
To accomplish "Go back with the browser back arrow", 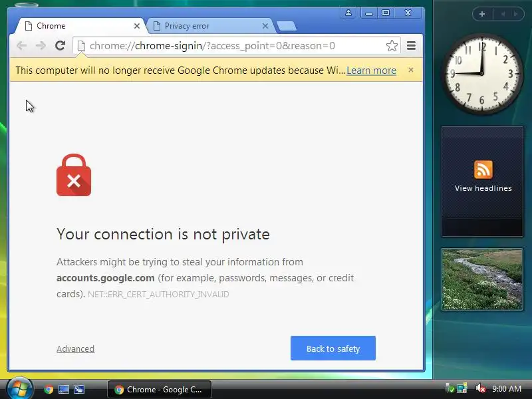I will 22,45.
